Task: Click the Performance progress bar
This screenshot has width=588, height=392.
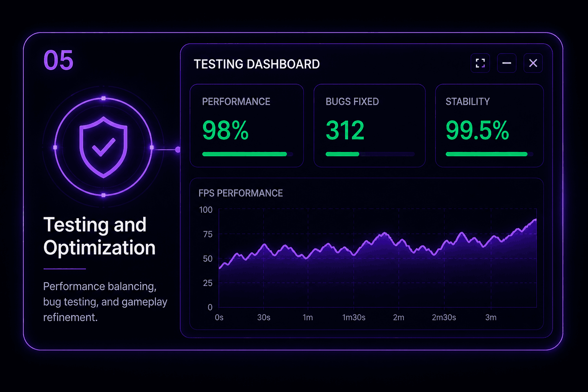Action: point(248,154)
